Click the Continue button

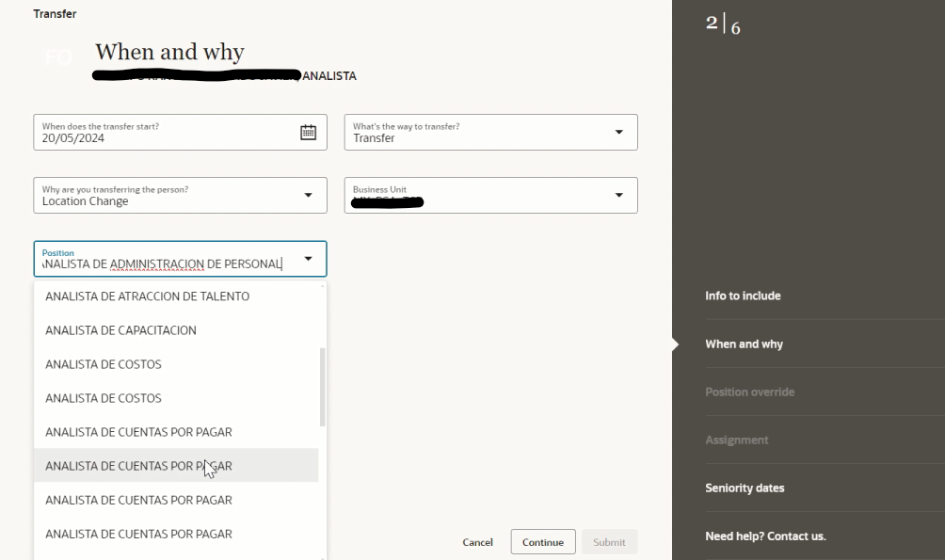click(542, 541)
